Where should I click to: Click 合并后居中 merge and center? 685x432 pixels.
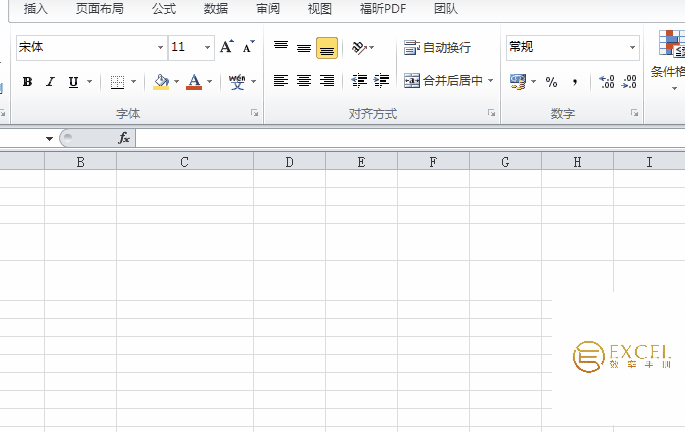[x=443, y=81]
